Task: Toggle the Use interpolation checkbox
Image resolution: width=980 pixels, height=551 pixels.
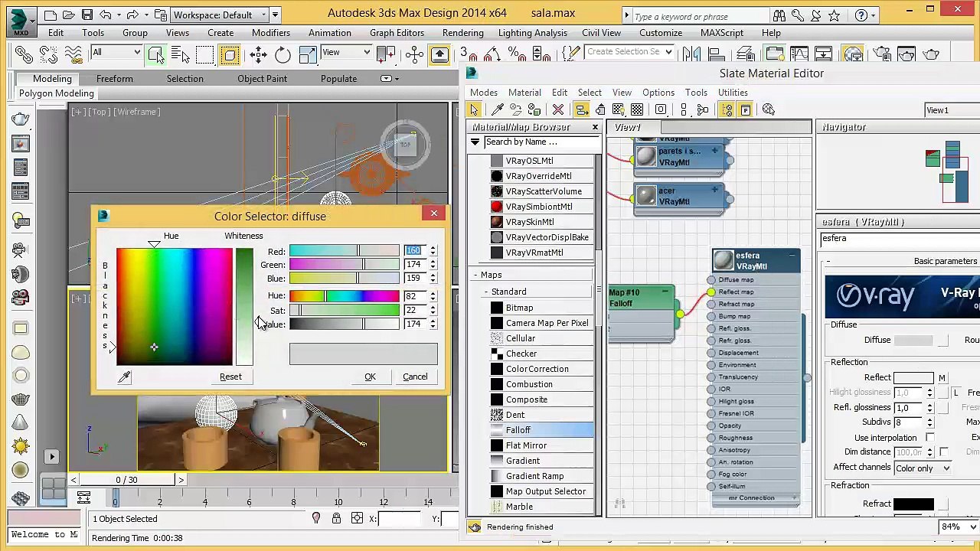Action: (929, 437)
